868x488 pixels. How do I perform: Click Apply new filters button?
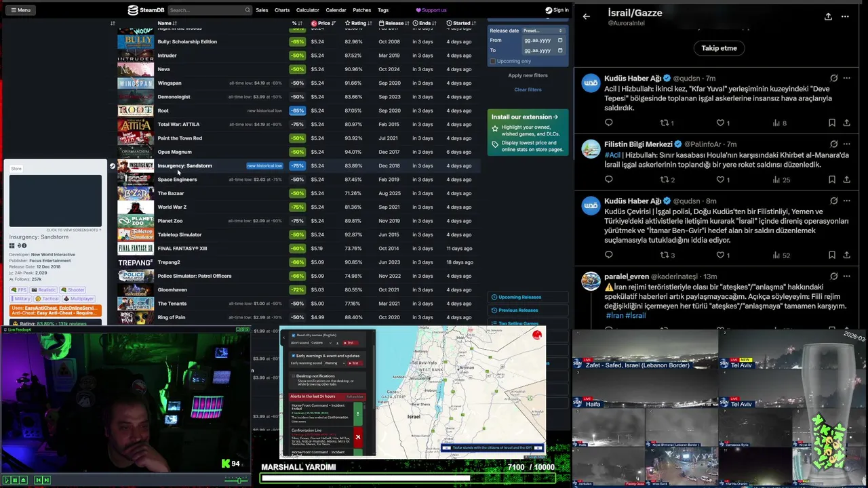click(528, 75)
